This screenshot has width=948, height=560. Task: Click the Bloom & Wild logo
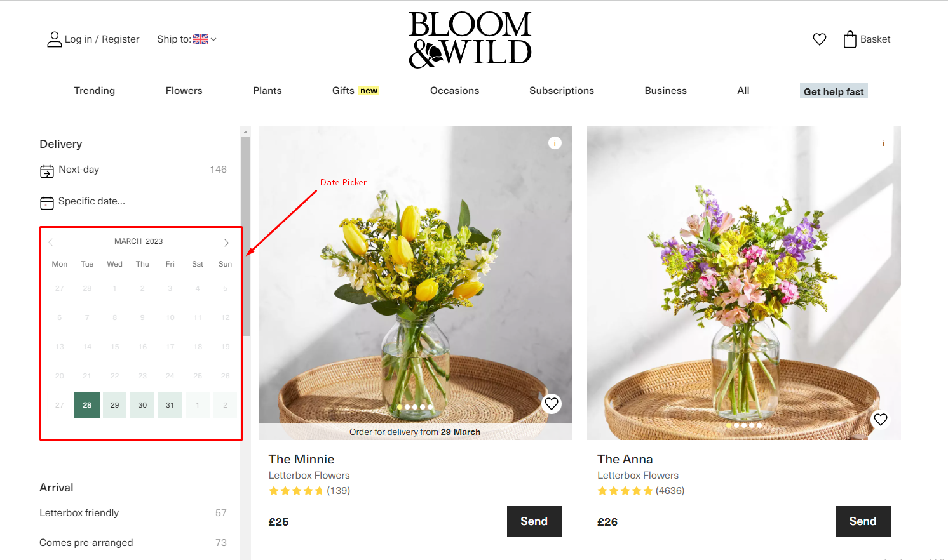coord(470,39)
